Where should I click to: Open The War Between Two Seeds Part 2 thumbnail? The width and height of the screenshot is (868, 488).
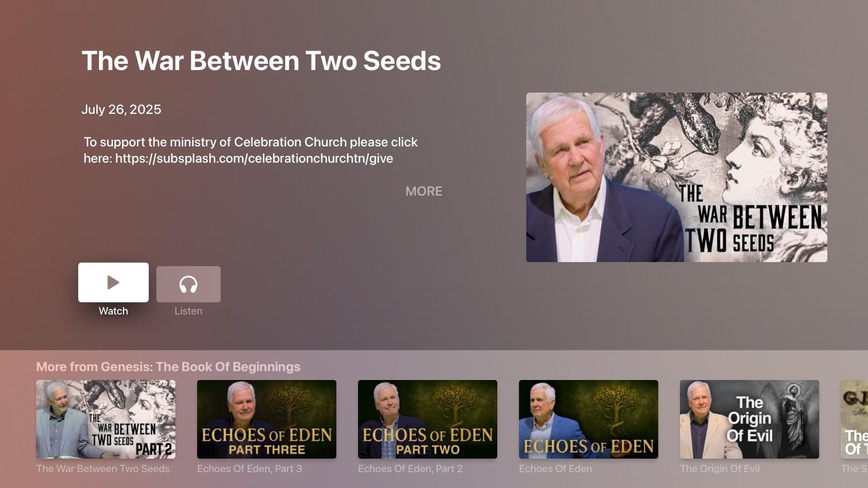click(106, 419)
